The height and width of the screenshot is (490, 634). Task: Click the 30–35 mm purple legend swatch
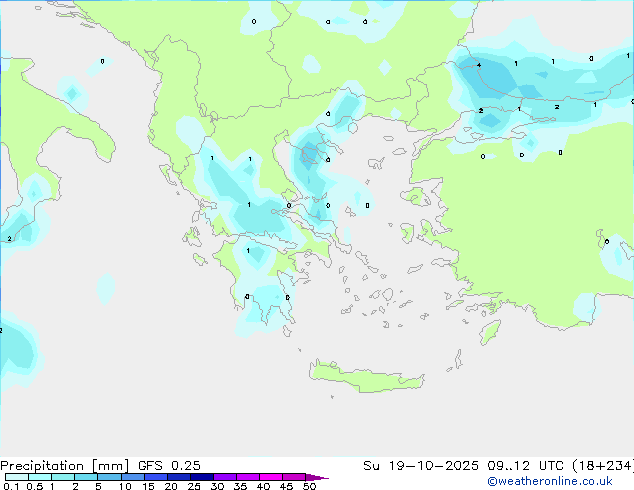click(x=225, y=477)
